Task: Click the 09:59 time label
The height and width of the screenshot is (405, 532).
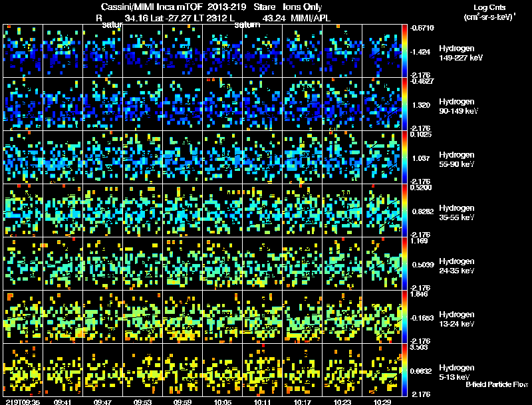Action: [x=182, y=402]
